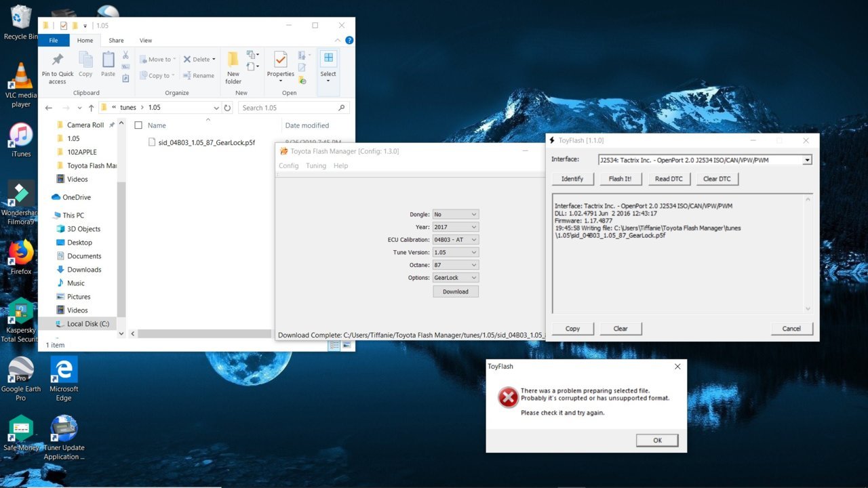Open Tuner Update Application desktop icon

64,438
